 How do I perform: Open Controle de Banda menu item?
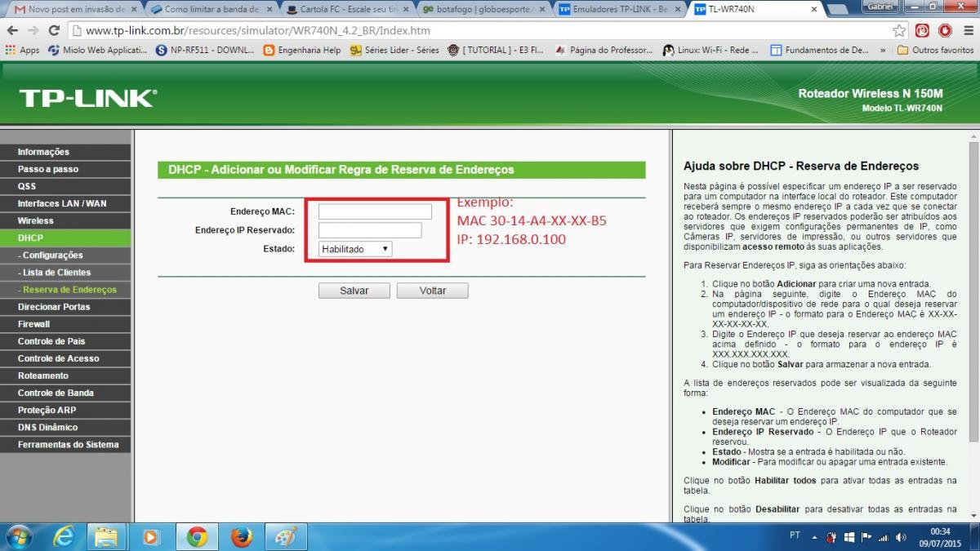65,393
